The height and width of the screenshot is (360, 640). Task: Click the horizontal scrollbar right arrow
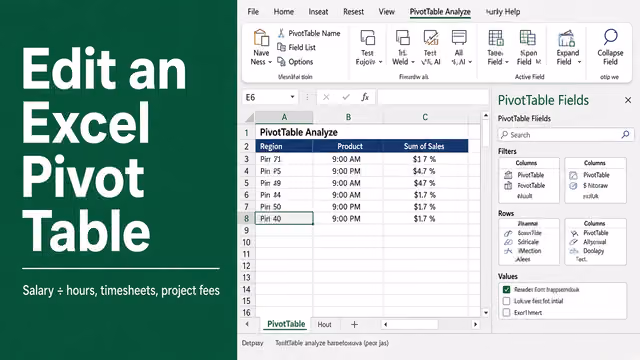[x=475, y=324]
